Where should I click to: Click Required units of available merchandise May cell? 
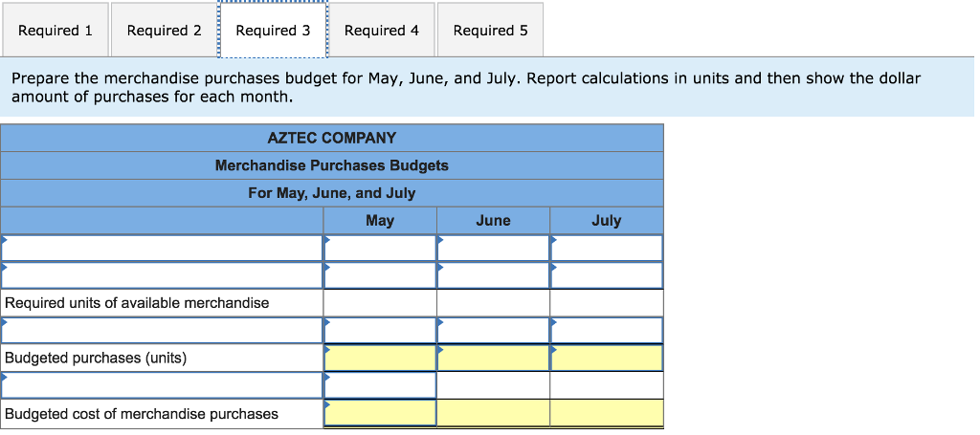(x=380, y=303)
